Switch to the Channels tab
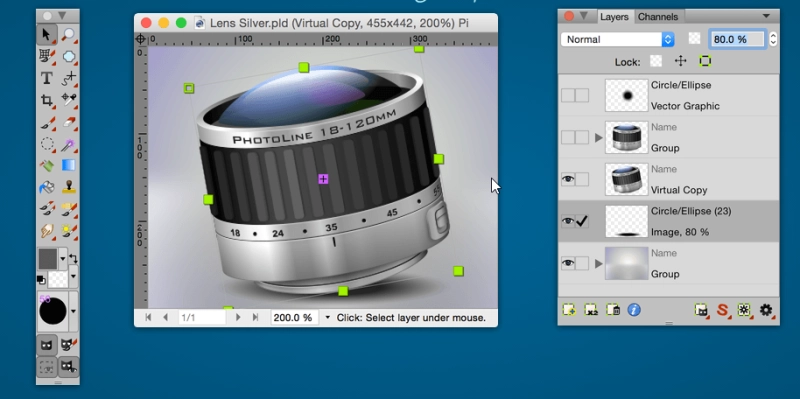The height and width of the screenshot is (399, 800). (x=658, y=17)
